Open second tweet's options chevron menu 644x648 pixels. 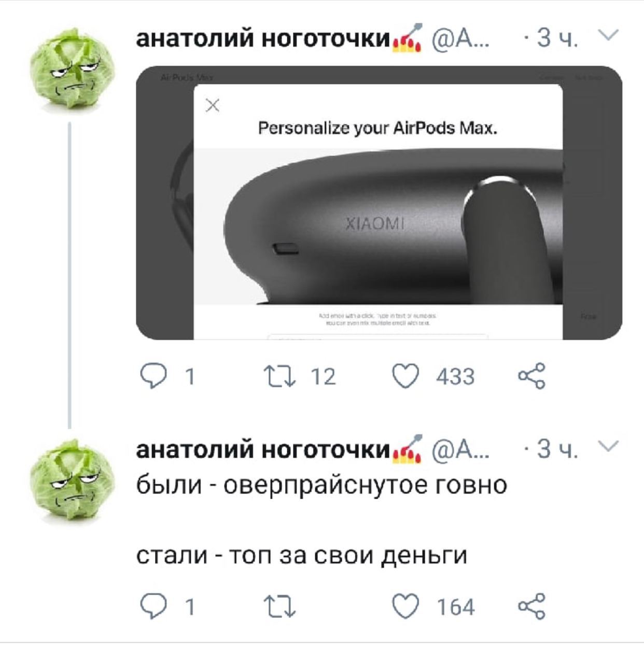click(608, 446)
